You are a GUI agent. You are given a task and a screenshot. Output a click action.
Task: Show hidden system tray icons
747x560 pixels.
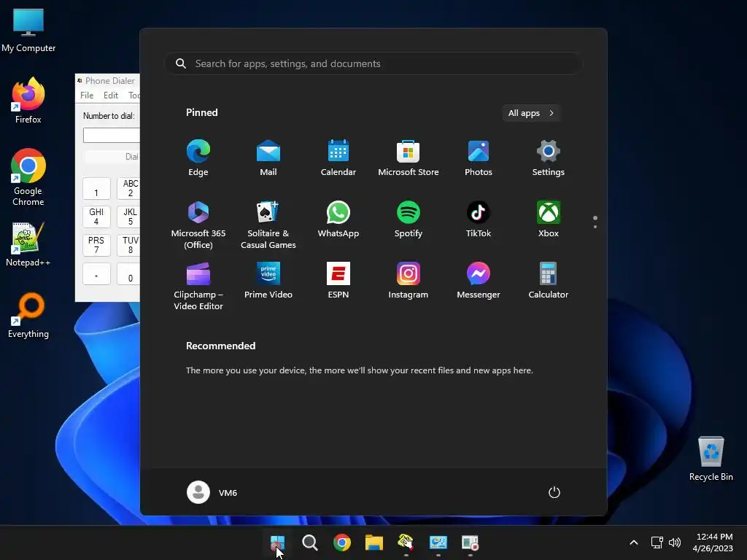click(634, 542)
